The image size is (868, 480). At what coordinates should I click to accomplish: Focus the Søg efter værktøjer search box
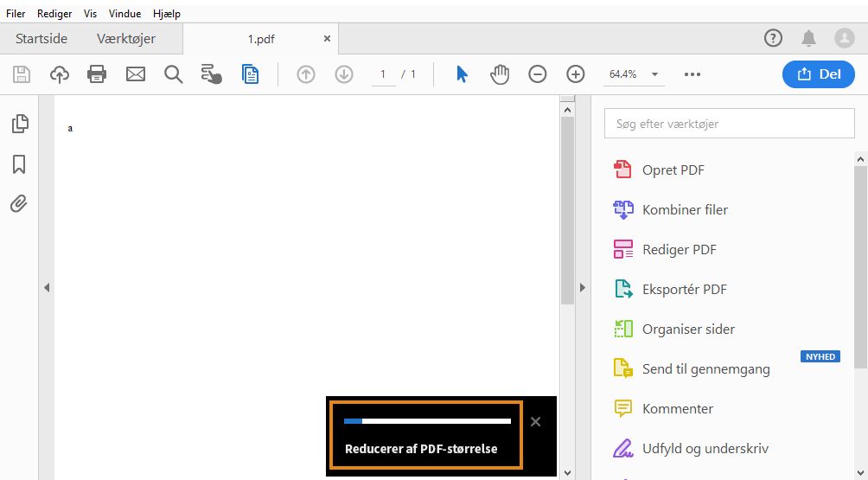(729, 124)
